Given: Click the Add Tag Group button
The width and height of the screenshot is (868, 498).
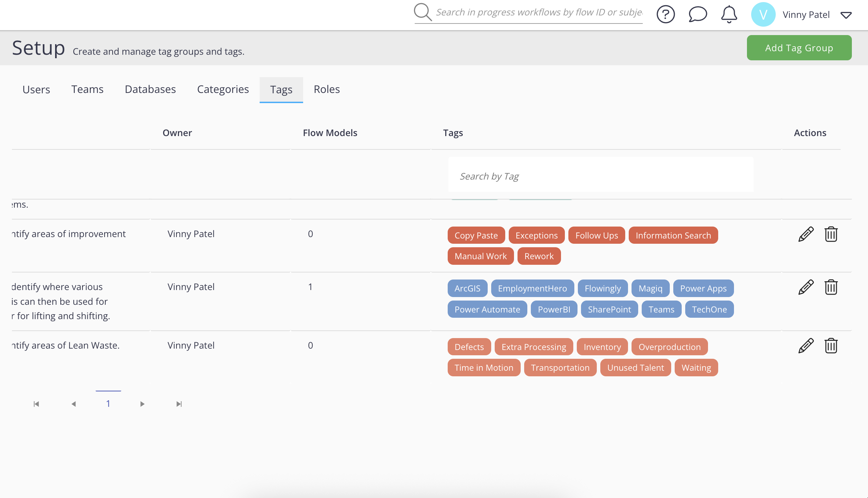Looking at the screenshot, I should [x=799, y=48].
